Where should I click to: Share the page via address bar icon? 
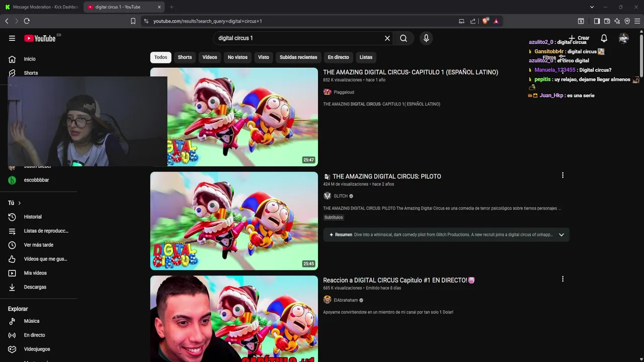(x=473, y=21)
